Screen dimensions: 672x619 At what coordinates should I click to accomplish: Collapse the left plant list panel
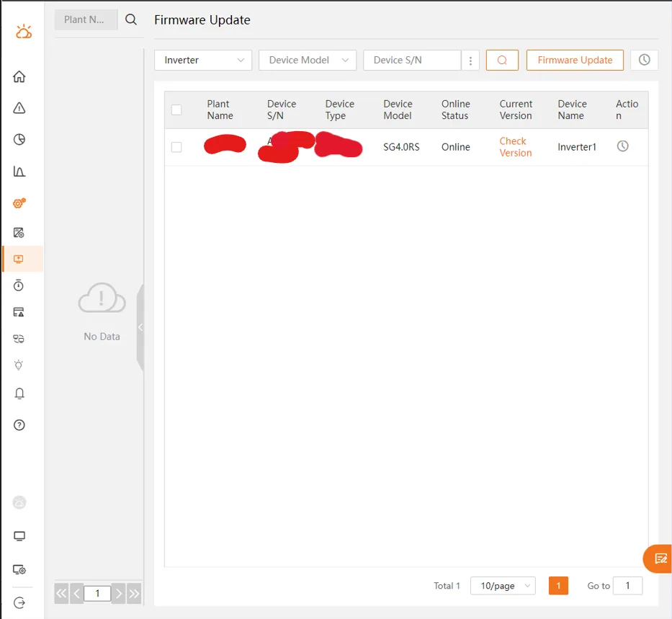140,327
